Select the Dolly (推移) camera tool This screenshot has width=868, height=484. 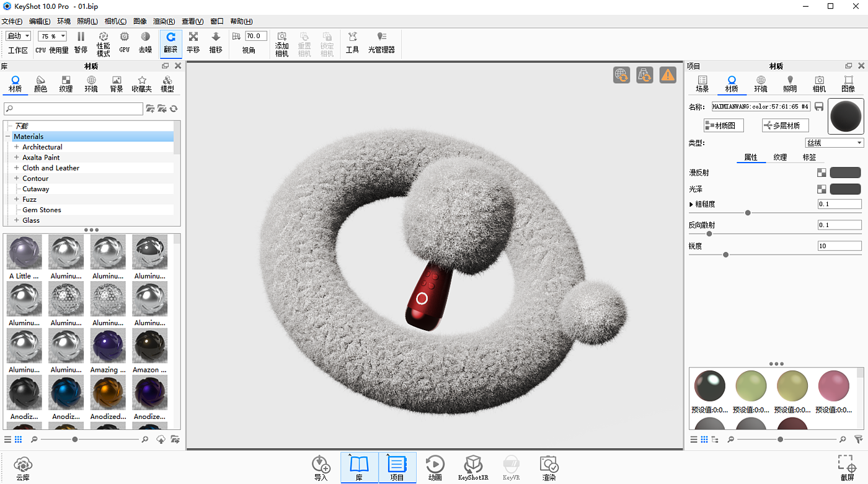(216, 42)
